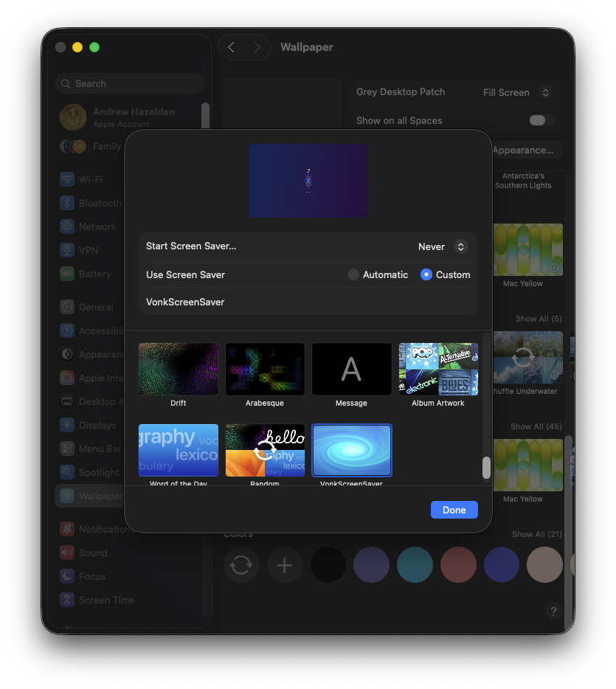Select the Automatic radio button
This screenshot has height=689, width=616.
point(353,274)
